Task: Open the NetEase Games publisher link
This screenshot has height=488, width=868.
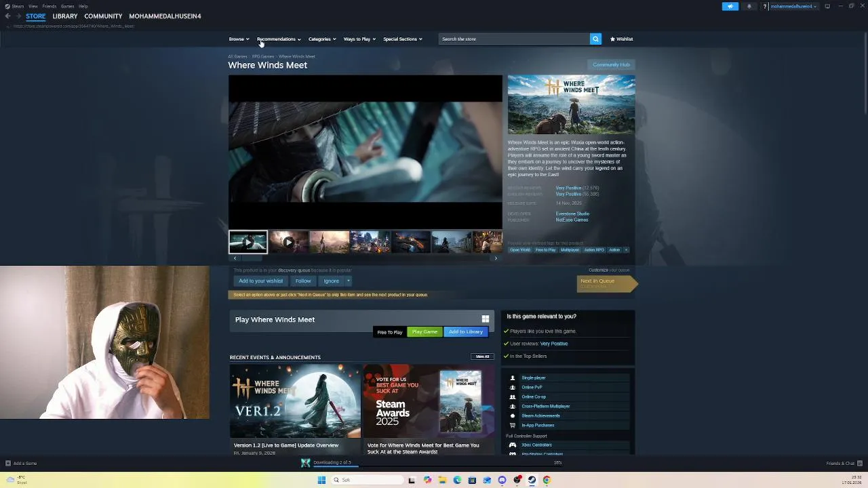Action: pyautogui.click(x=572, y=220)
